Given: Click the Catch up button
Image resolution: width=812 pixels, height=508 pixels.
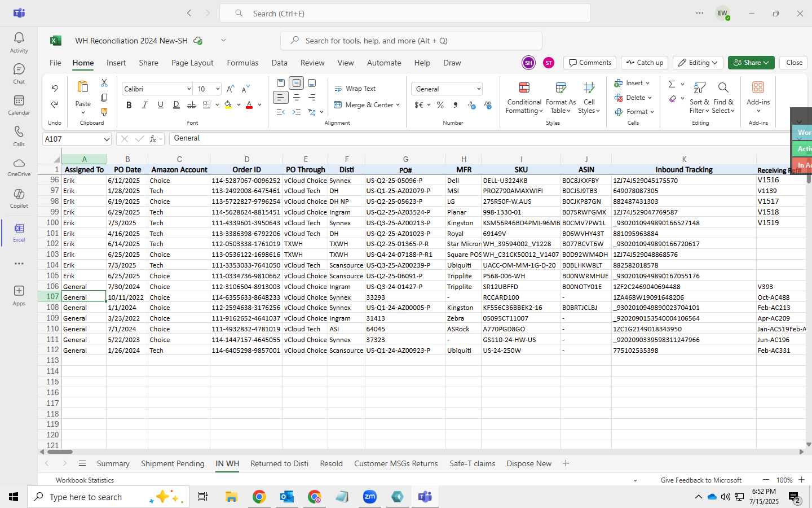Looking at the screenshot, I should click(645, 63).
